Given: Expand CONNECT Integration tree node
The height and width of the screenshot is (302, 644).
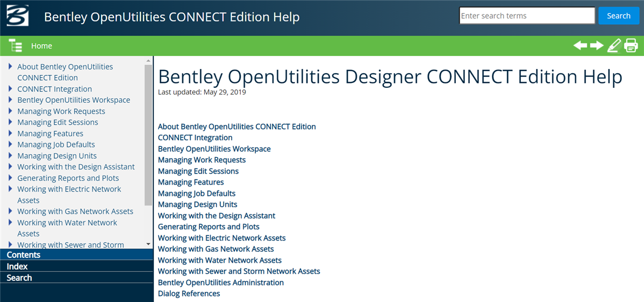Looking at the screenshot, I should 10,88.
